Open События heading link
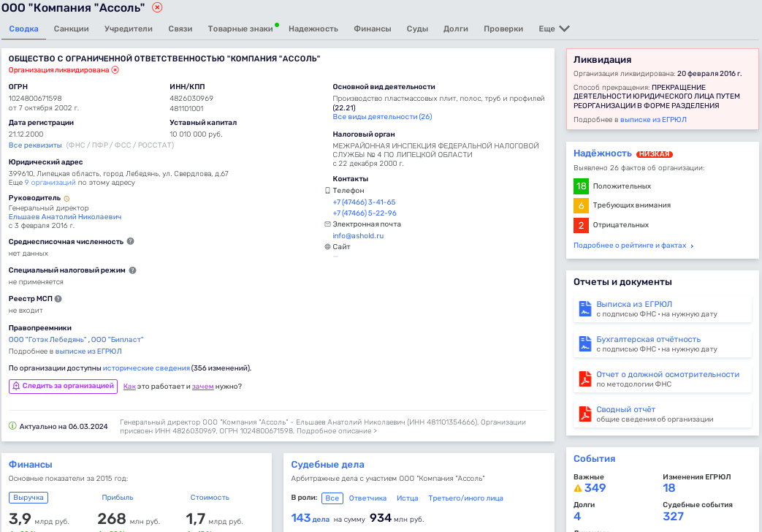Viewport: 762px width, 532px height. pyautogui.click(x=595, y=459)
